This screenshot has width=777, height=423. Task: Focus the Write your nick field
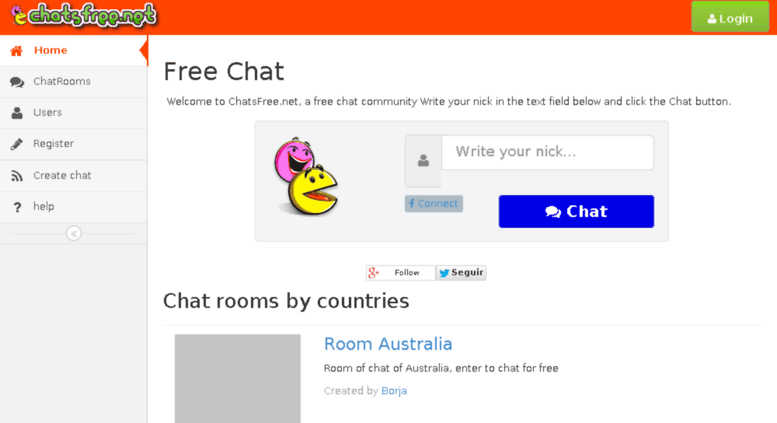[x=548, y=152]
